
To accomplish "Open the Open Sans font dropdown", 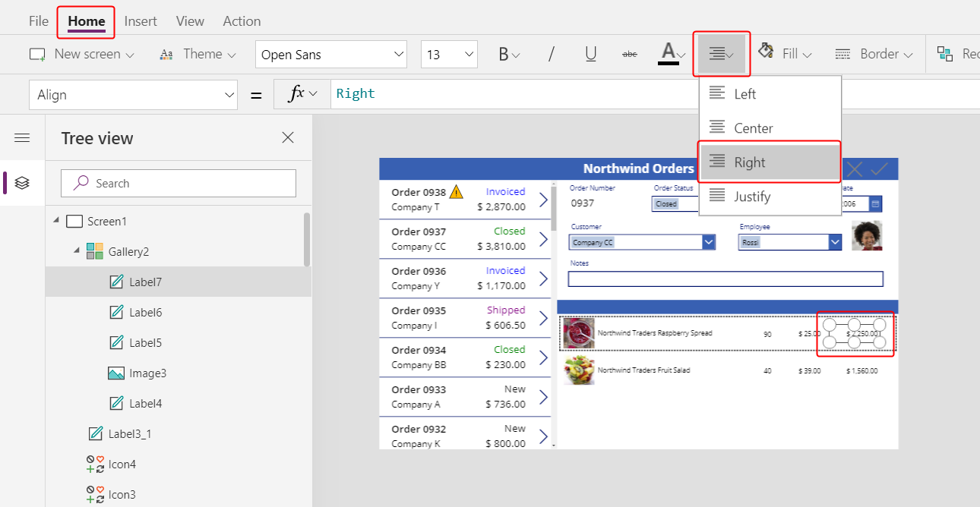I will tap(331, 55).
